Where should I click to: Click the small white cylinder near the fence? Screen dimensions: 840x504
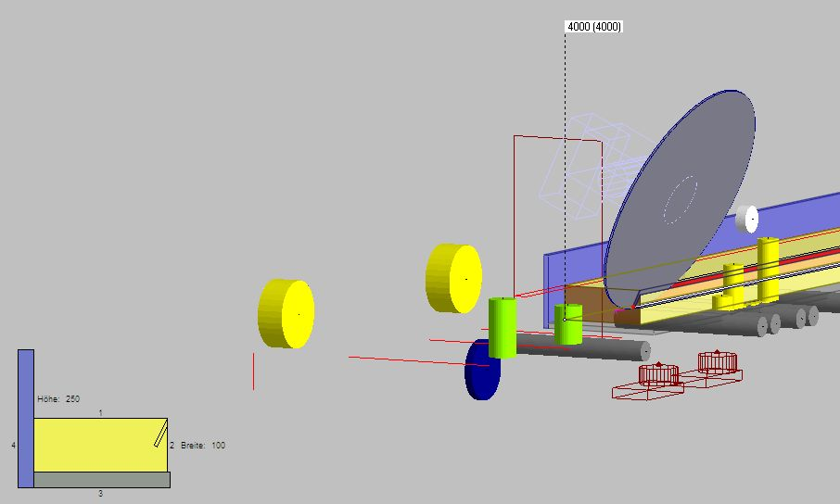point(747,220)
